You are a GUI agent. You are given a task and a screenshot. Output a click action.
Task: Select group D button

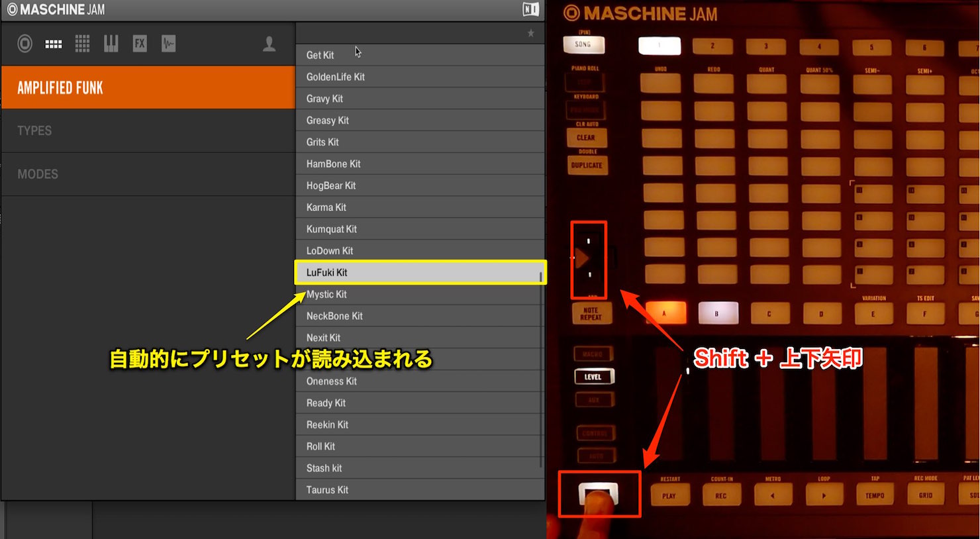[822, 314]
